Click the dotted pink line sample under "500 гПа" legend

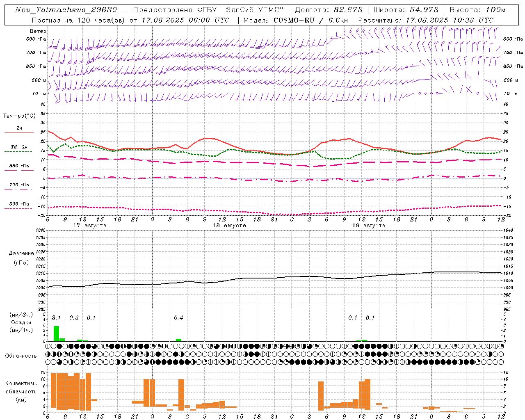18,208
